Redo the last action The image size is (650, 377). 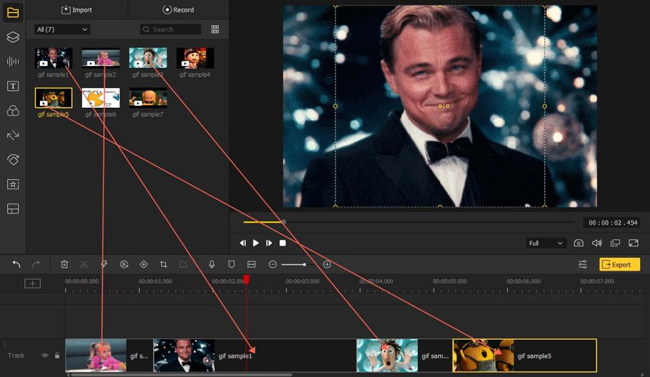pos(36,264)
